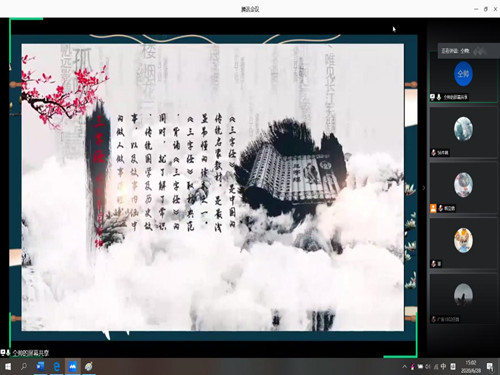Click the volume icon in system tray
The image size is (500, 375).
pos(428,367)
